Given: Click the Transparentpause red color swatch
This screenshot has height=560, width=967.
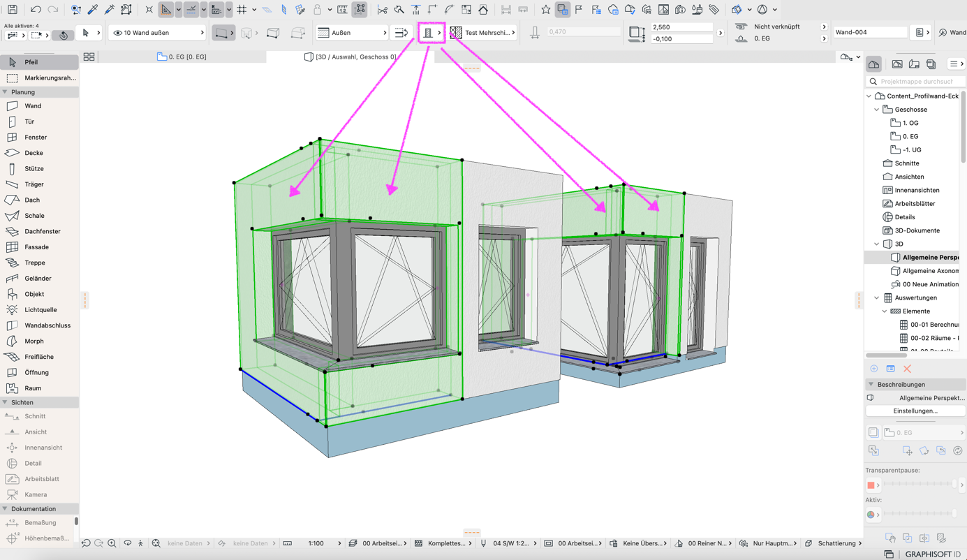Looking at the screenshot, I should (x=871, y=485).
